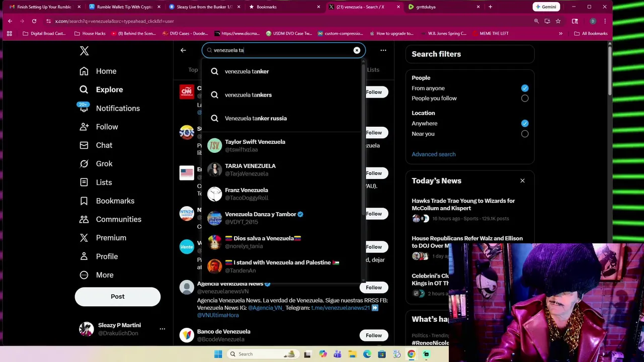Viewport: 644px width, 362px height.
Task: Go to Profile page
Action: coord(99,256)
